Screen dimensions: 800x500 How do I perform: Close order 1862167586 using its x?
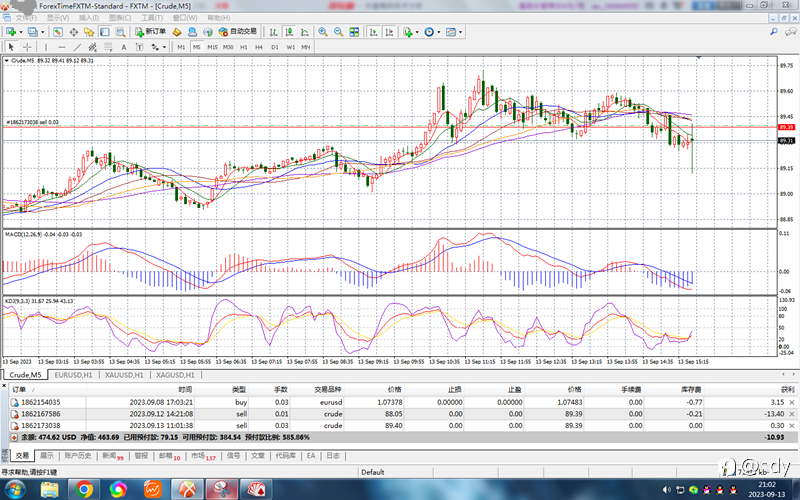[x=792, y=414]
